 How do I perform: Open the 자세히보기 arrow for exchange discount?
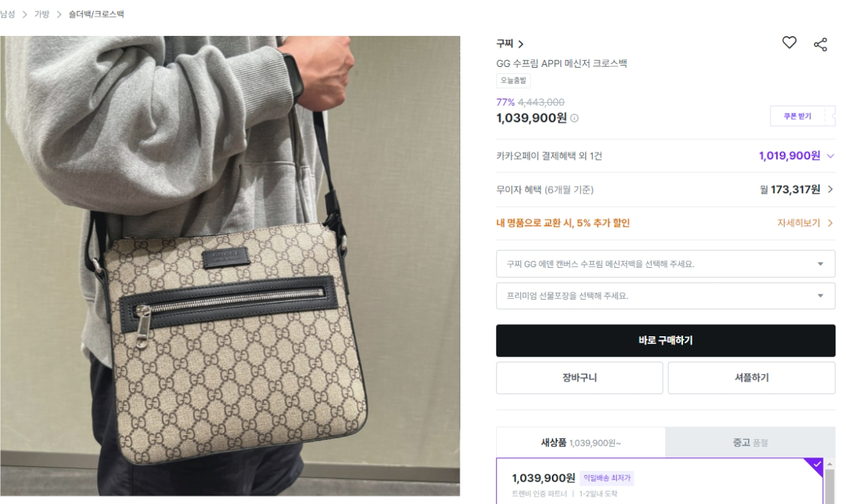click(x=830, y=223)
